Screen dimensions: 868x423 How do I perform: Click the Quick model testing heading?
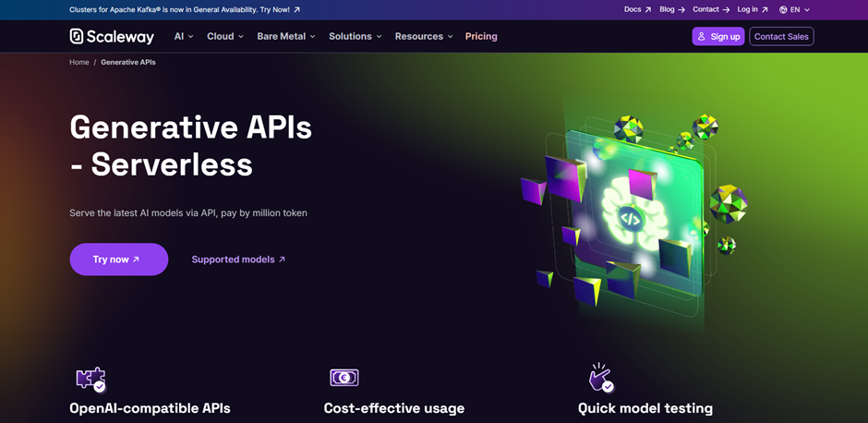tap(645, 408)
